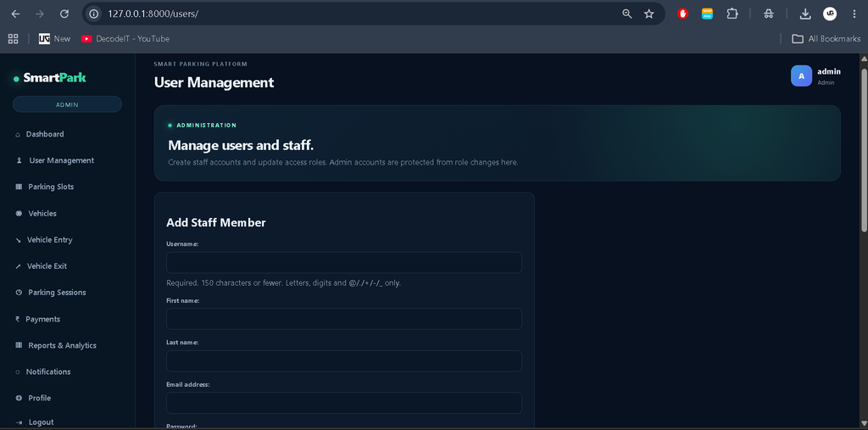Click the scrollbar down arrow

(864, 424)
